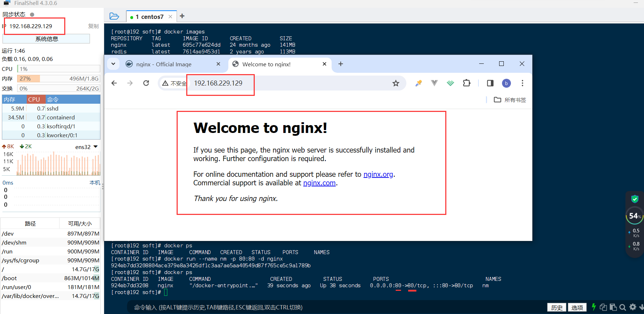644x314 pixels.
Task: Click the paste icon in the terminal toolbar
Action: tap(613, 307)
